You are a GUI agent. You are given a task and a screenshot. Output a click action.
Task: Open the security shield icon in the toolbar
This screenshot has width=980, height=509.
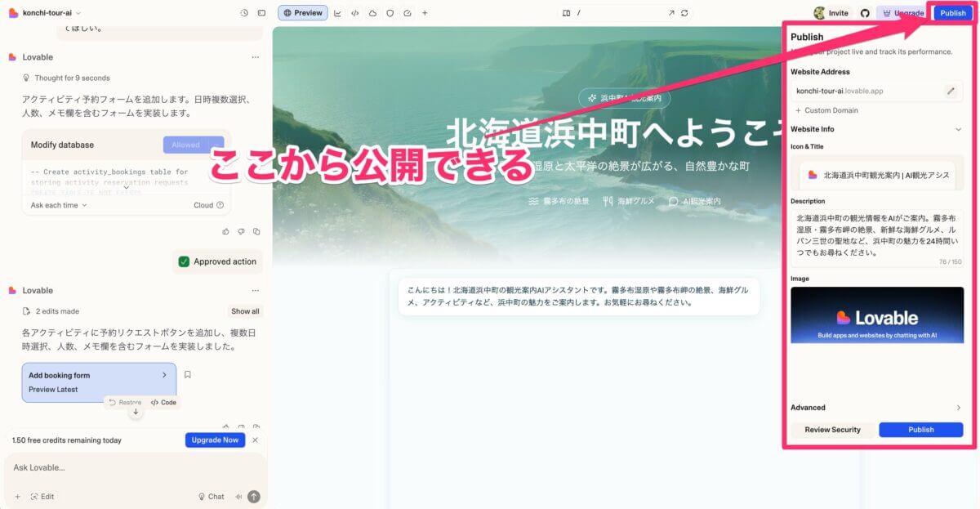(x=390, y=13)
